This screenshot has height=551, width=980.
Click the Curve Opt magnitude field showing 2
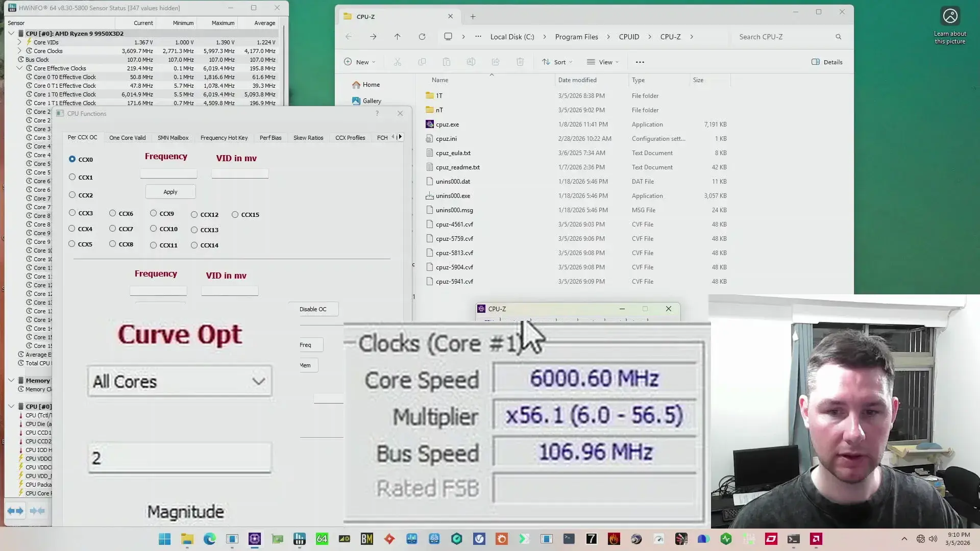pyautogui.click(x=180, y=458)
